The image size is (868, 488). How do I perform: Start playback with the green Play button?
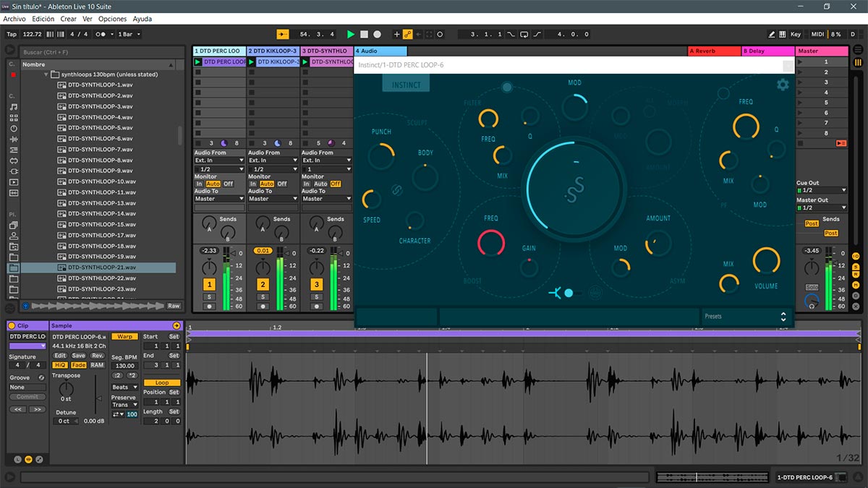pos(351,34)
